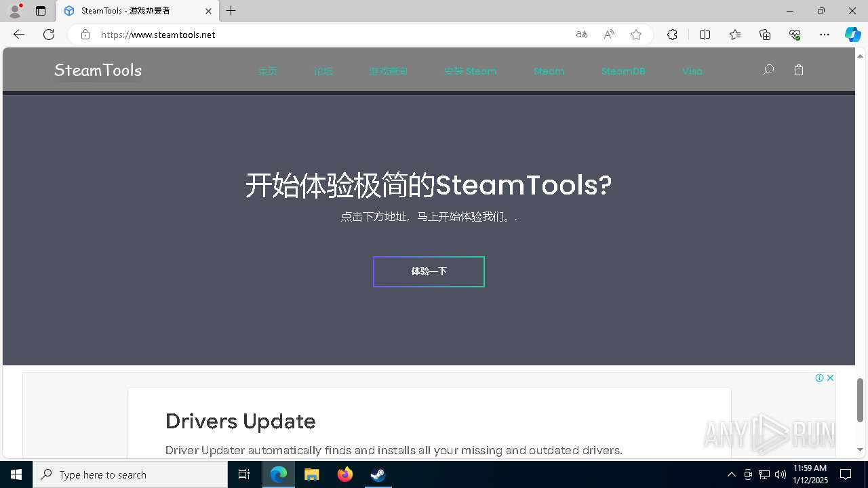The height and width of the screenshot is (488, 868).
Task: Click the site search magnifier icon
Action: [x=768, y=70]
